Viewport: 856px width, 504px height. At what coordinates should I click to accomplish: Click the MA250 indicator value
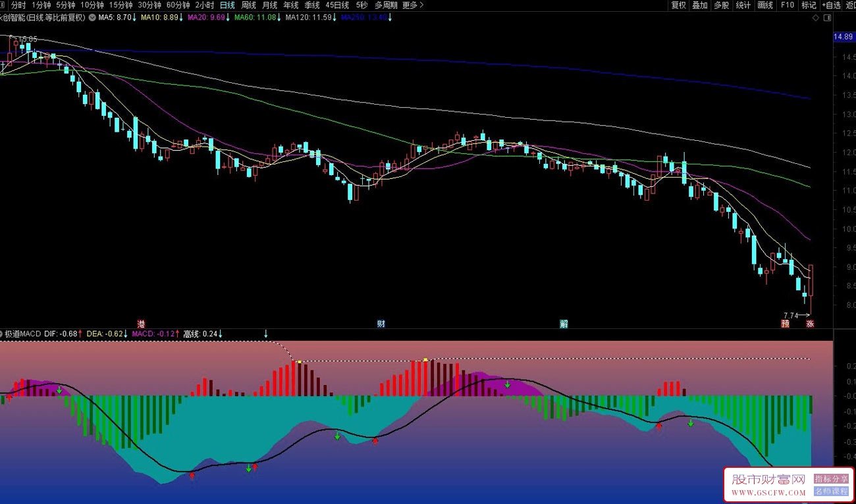[366, 18]
